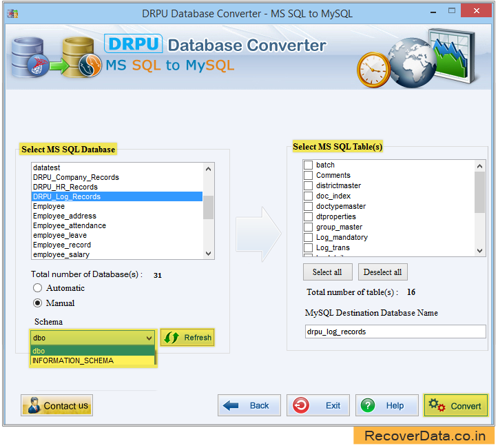Check the Log_mandatory table checkbox

click(308, 237)
